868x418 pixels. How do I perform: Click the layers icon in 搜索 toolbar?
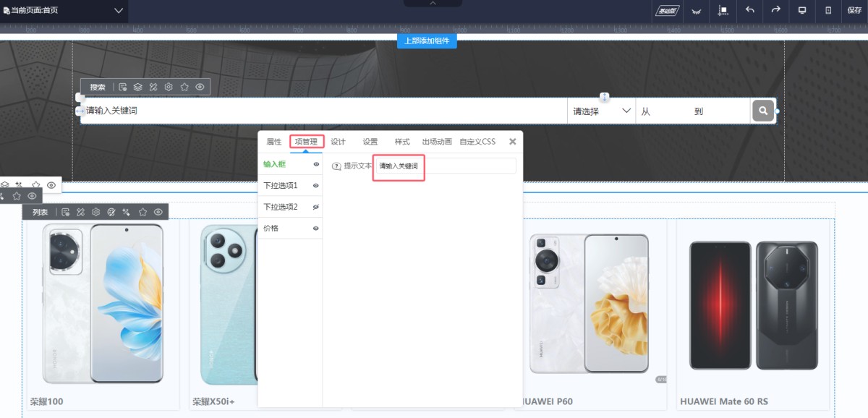[137, 87]
